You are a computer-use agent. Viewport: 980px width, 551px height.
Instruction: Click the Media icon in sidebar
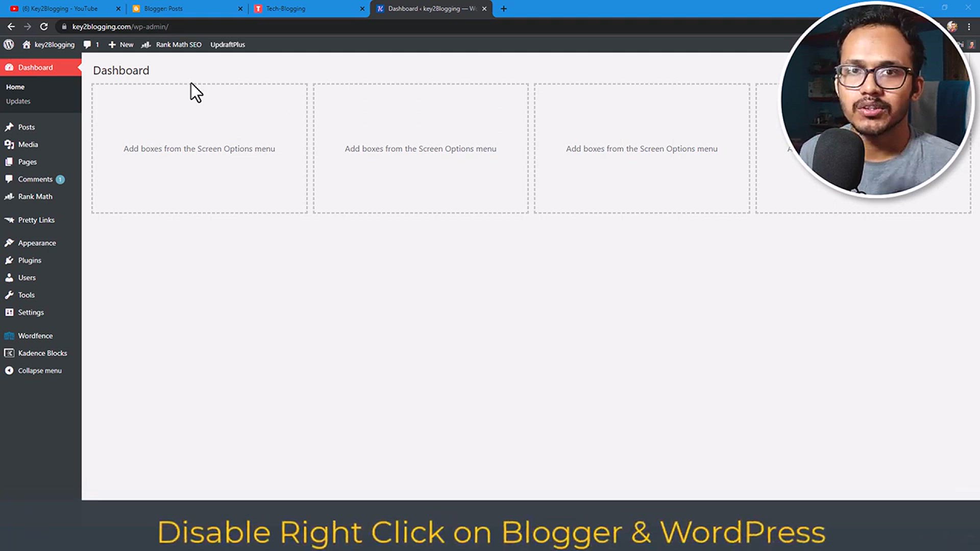9,144
